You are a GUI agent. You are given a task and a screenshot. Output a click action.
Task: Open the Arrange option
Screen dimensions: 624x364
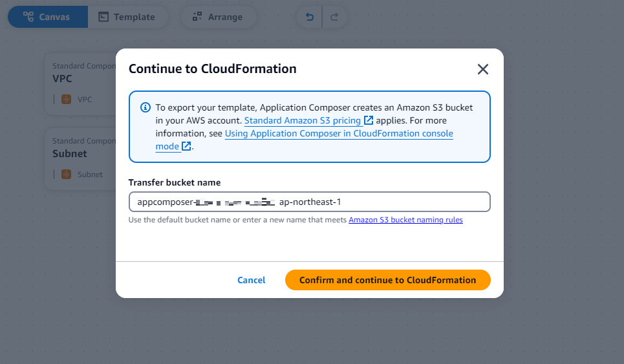pyautogui.click(x=218, y=17)
